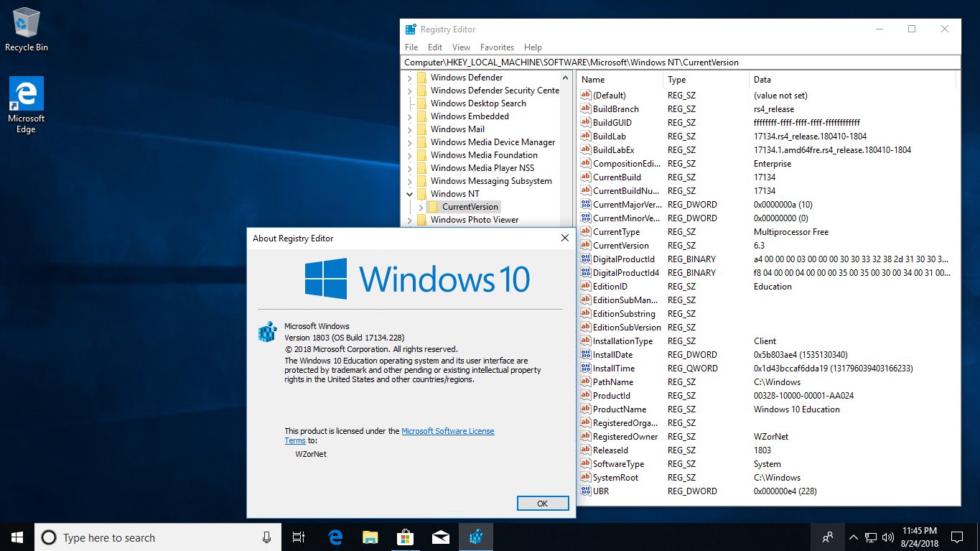
Task: Click the DWORD value icon beside UBR
Action: point(586,491)
